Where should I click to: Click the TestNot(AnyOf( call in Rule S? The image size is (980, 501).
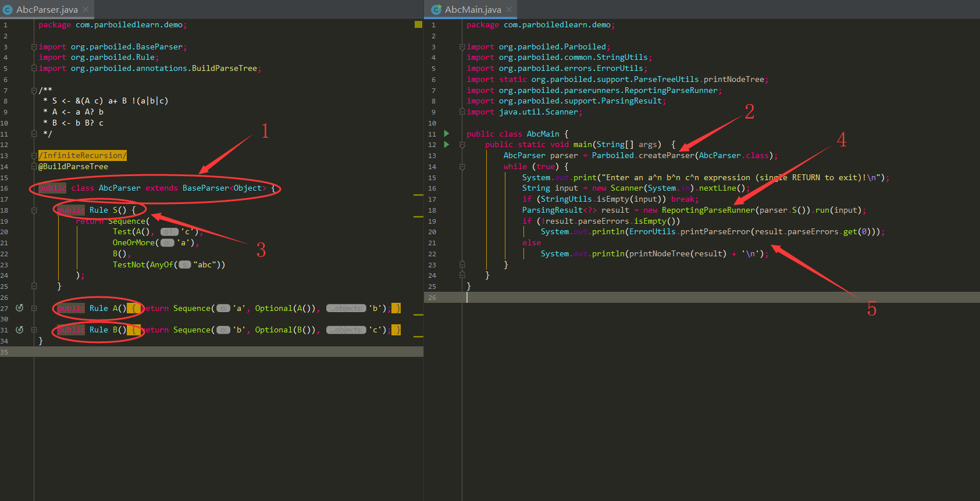click(145, 265)
